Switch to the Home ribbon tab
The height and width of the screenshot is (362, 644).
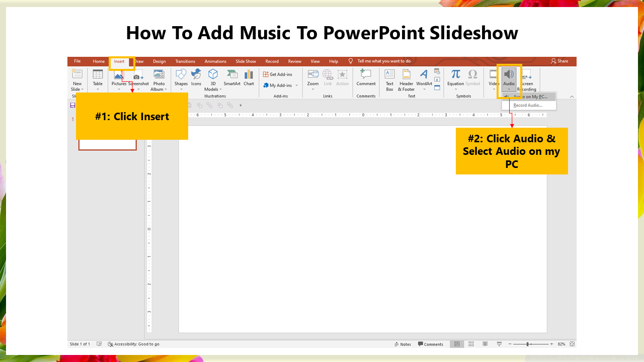[x=99, y=61]
